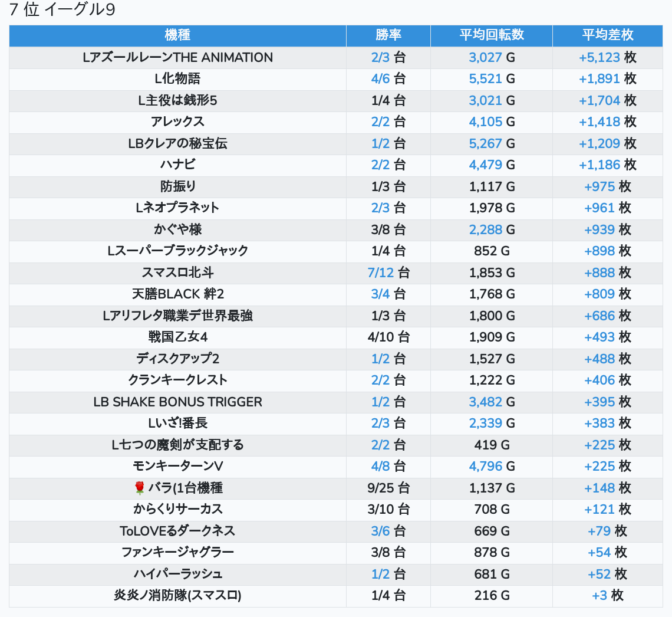The image size is (672, 617).
Task: Click the 7位 イーグル9 heading
Action: (x=62, y=11)
